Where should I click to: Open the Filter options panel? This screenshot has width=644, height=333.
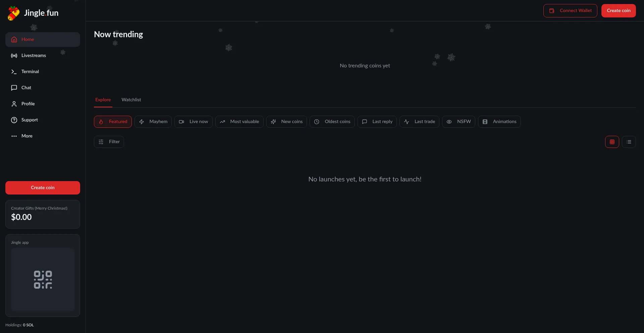tap(109, 142)
